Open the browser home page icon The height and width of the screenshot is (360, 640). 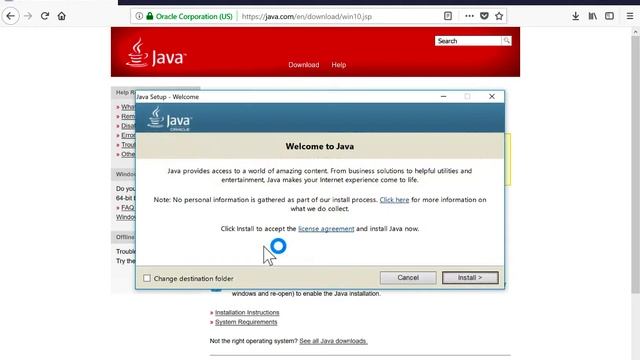[62, 16]
